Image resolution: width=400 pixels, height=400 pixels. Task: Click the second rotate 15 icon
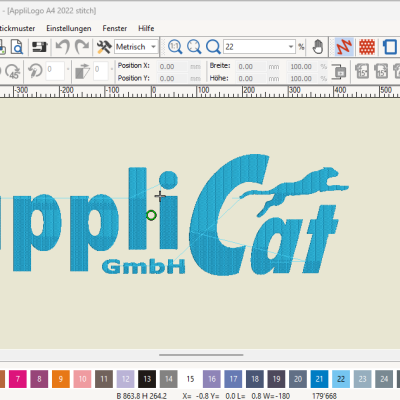(x=381, y=71)
